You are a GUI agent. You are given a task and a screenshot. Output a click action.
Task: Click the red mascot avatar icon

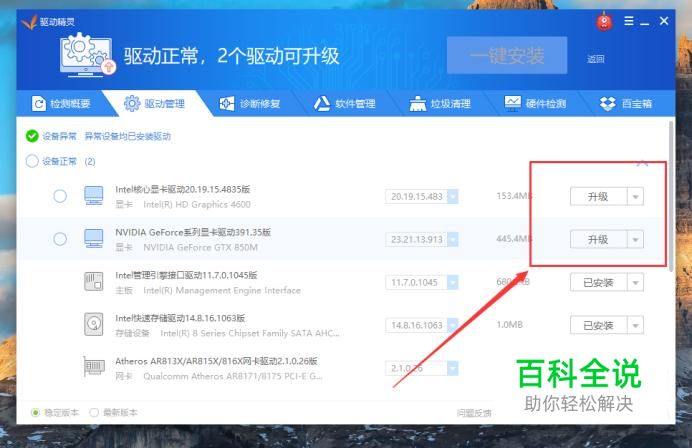point(604,22)
